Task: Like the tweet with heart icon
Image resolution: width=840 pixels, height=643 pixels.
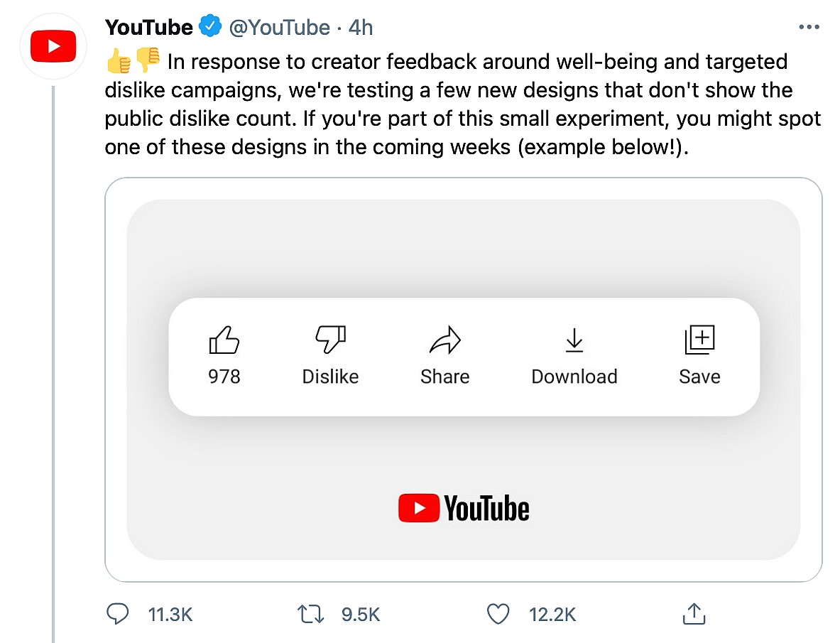Action: pyautogui.click(x=499, y=614)
